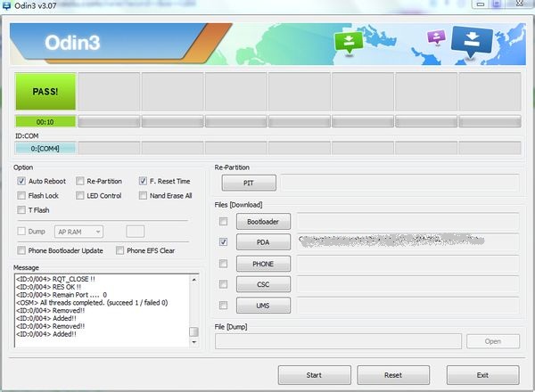Click the Odin3 app icon in title bar
The width and height of the screenshot is (535, 392).
coord(8,6)
